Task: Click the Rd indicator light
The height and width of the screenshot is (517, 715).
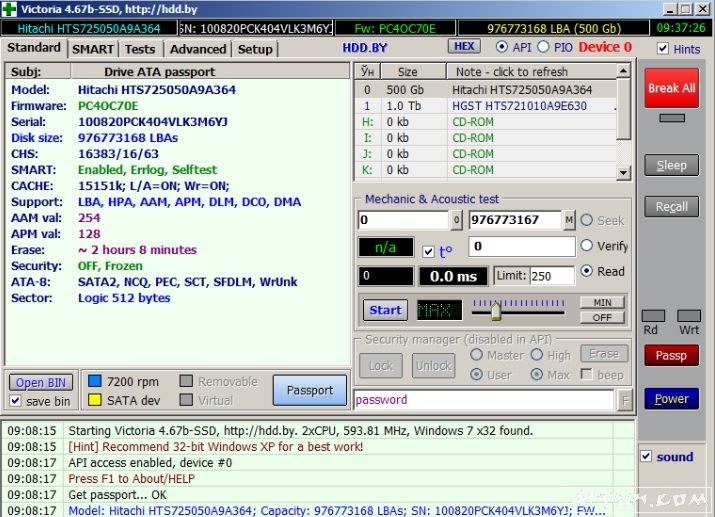Action: [x=652, y=316]
